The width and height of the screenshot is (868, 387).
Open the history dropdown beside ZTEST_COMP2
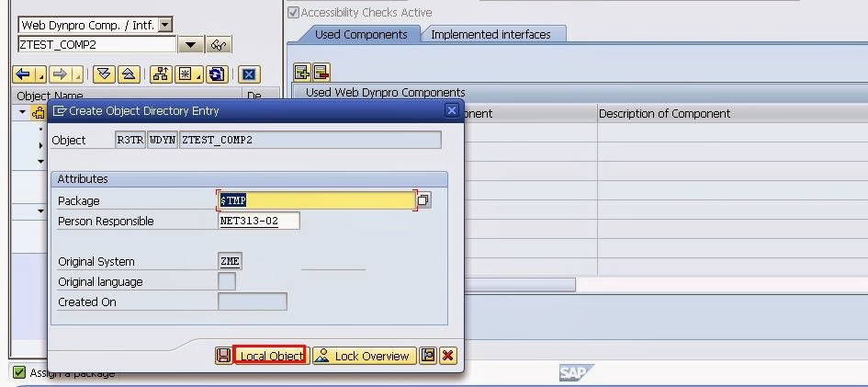point(190,45)
